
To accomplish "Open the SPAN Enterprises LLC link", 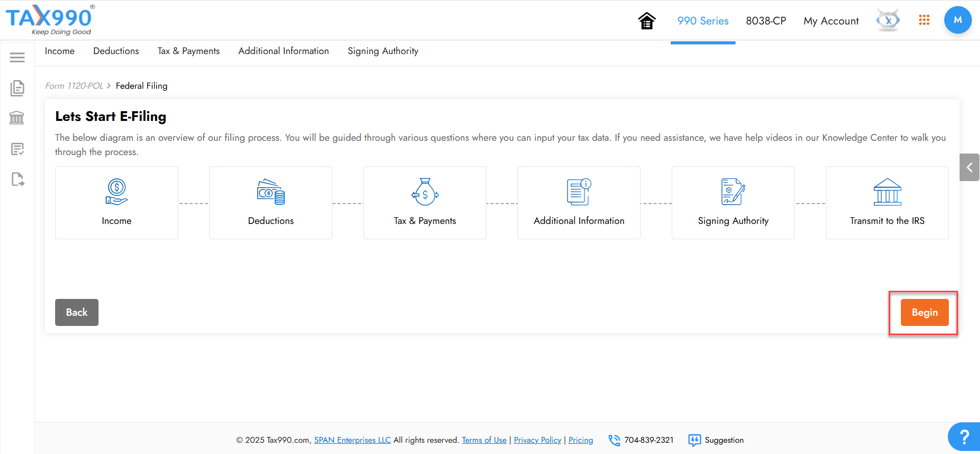I will 352,440.
